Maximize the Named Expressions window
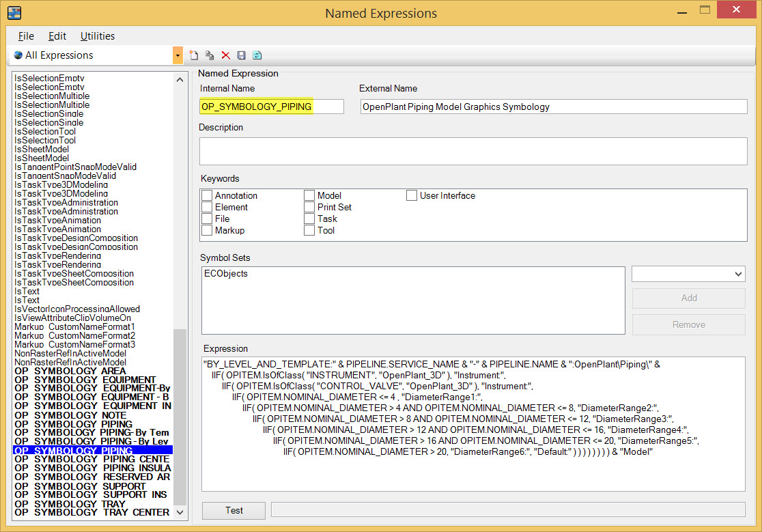Screen dimensions: 762x532 705,10
